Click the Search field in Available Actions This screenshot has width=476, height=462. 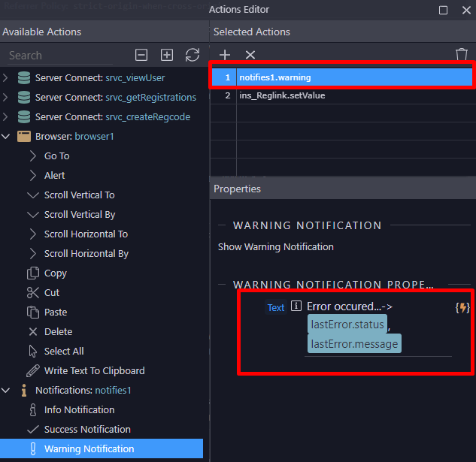pyautogui.click(x=60, y=56)
